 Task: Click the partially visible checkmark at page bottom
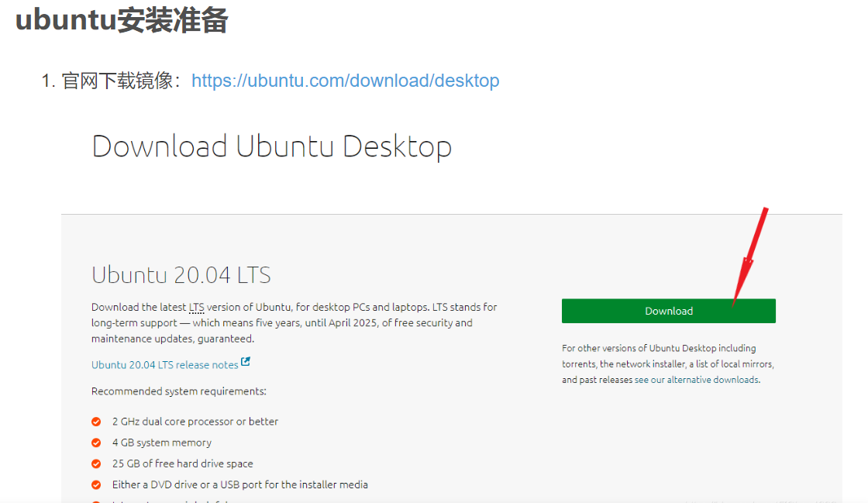click(96, 500)
